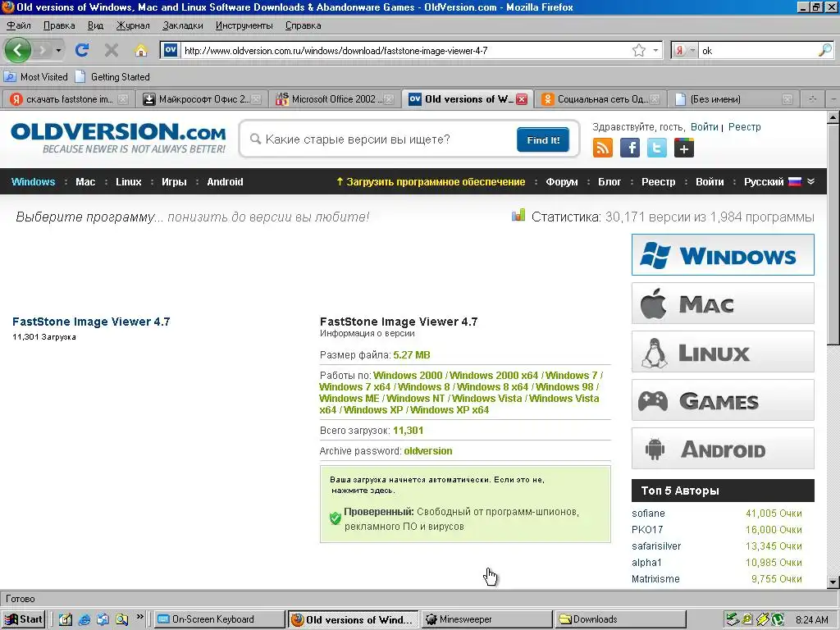Bookmark this page with the star icon
Viewport: 840px width, 630px height.
[638, 50]
